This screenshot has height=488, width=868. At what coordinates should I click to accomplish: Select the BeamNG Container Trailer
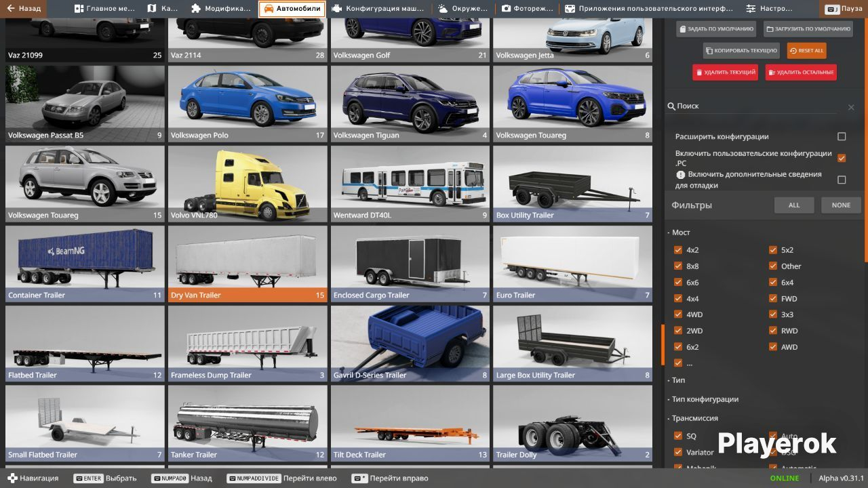coord(85,264)
